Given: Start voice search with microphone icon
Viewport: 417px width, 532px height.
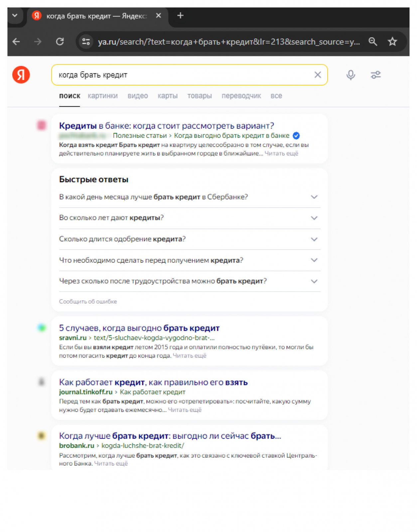Looking at the screenshot, I should [350, 75].
